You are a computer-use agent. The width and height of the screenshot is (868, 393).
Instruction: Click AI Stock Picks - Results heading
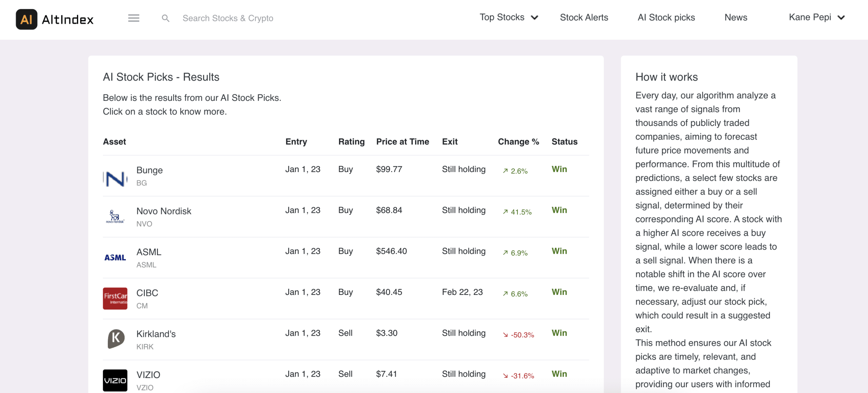pos(161,77)
